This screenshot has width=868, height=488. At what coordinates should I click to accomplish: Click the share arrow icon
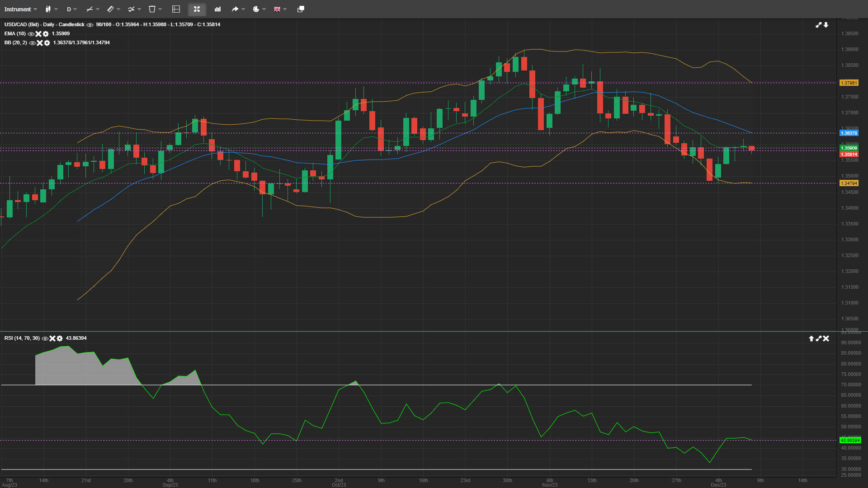(235, 9)
